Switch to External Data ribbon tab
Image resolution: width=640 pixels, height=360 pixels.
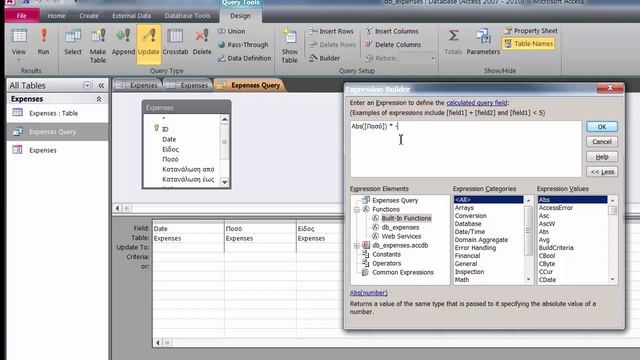click(x=131, y=16)
